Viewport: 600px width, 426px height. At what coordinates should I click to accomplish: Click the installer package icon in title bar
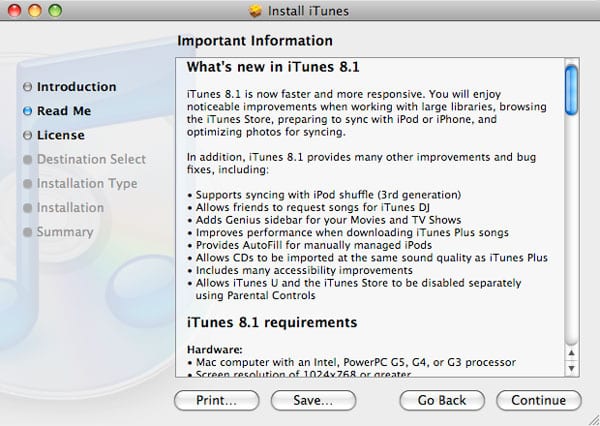[x=255, y=11]
